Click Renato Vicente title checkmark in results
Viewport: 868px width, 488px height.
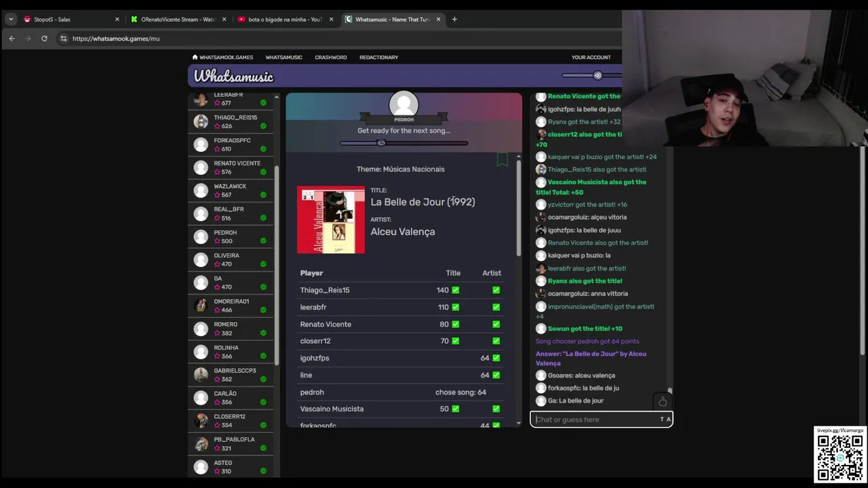(x=456, y=324)
